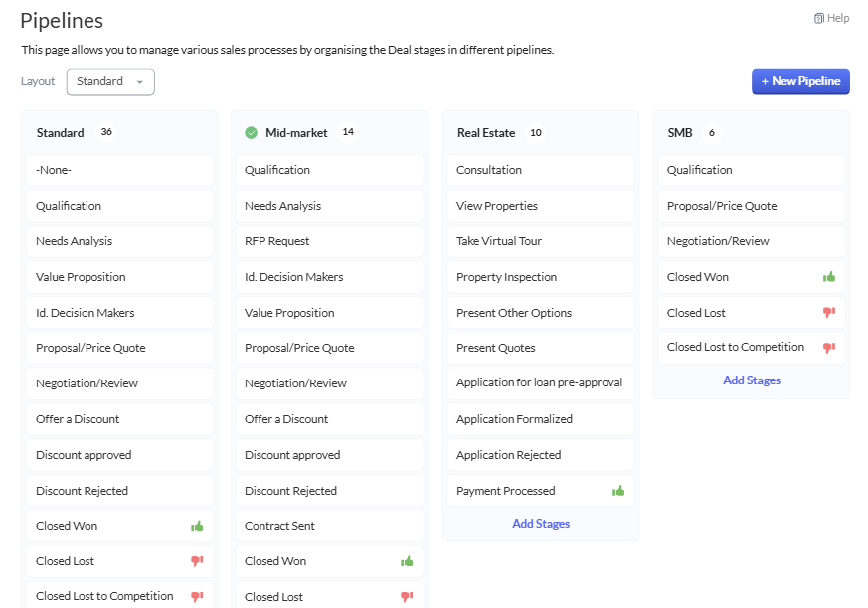Viewport: 868px width, 608px height.
Task: Select Qualification stage in Standard pipeline
Action: pyautogui.click(x=119, y=206)
